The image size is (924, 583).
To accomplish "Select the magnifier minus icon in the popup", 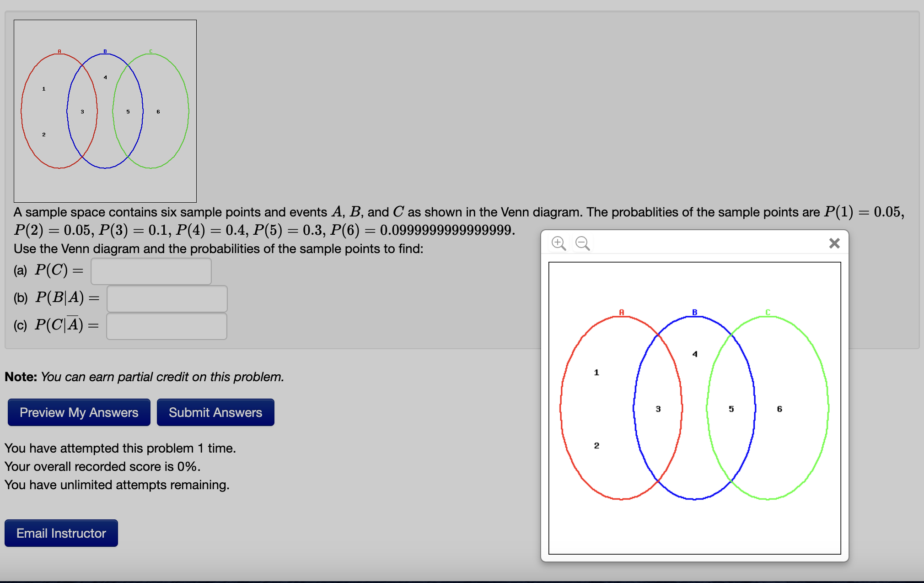I will click(x=582, y=243).
